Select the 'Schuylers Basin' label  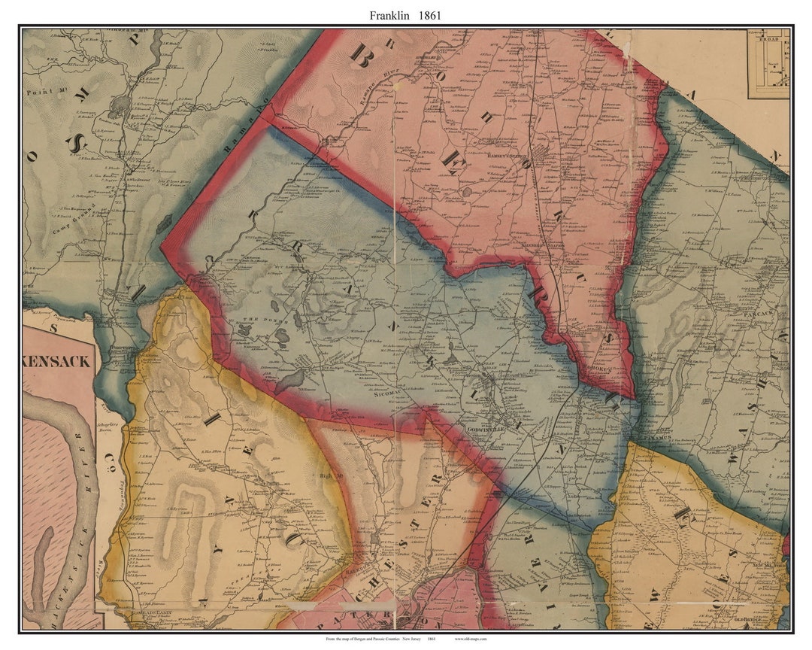pos(108,427)
